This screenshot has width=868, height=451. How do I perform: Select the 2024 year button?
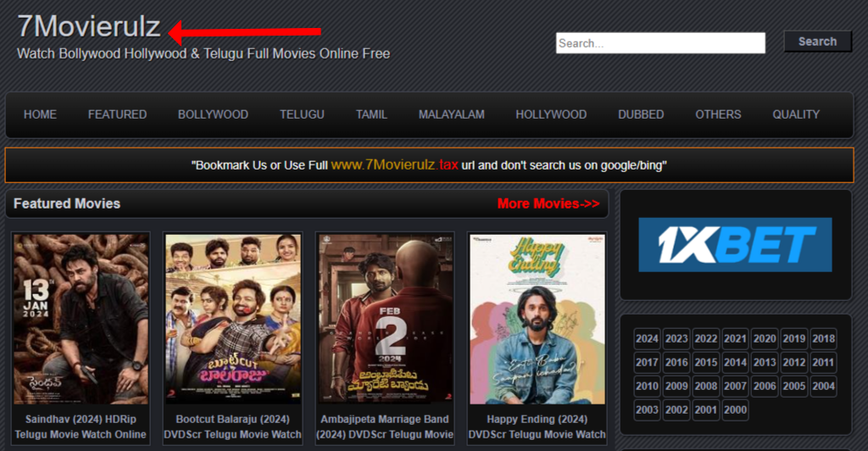click(647, 338)
